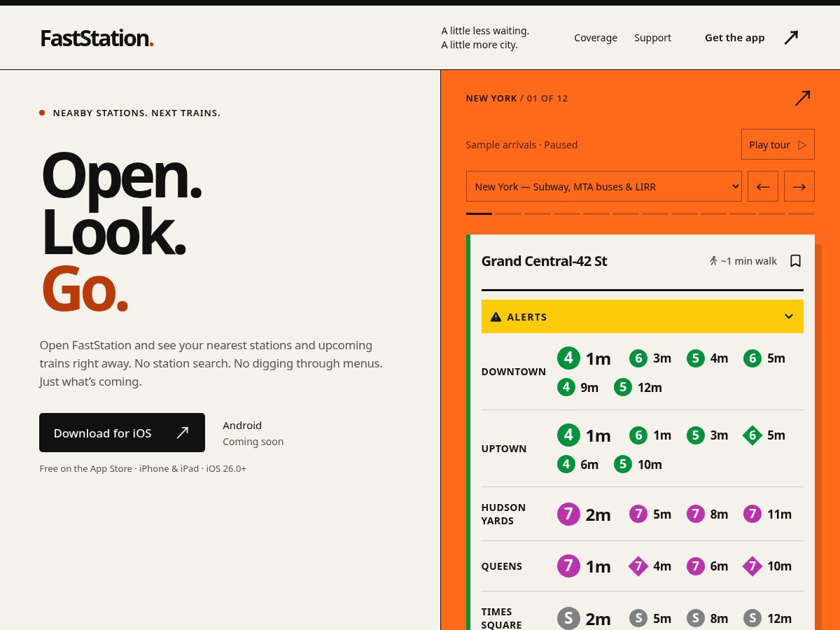Viewport: 840px width, 630px height.
Task: Click the HUDSON YARDS direction label
Action: point(503,514)
